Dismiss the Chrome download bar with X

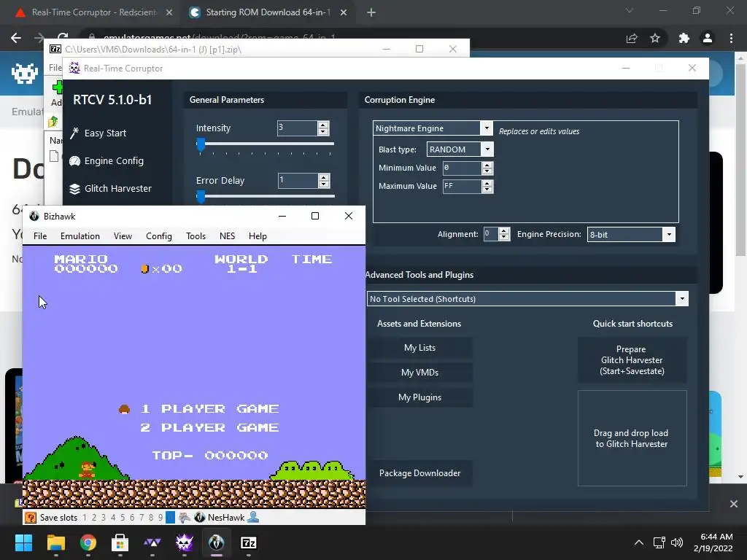[x=734, y=504]
